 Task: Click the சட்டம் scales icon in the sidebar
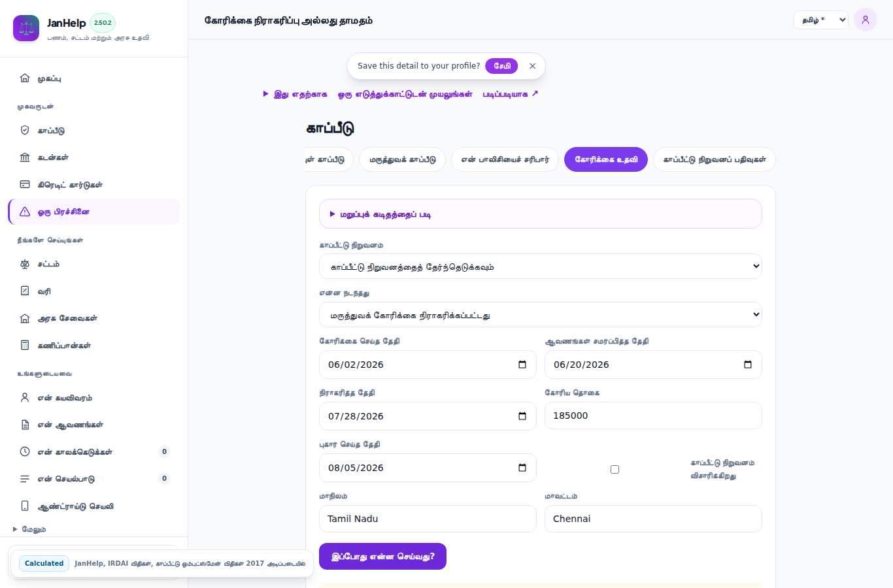pyautogui.click(x=25, y=264)
